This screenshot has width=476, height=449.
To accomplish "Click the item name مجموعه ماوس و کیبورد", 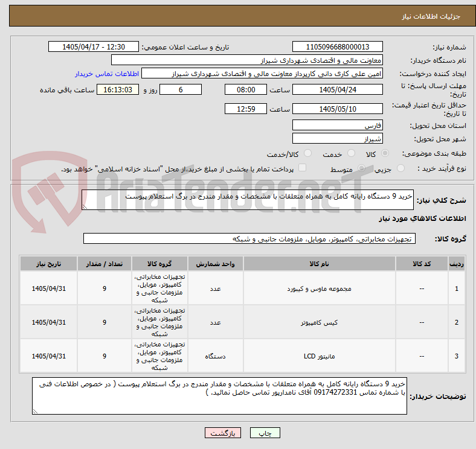I will 319,288.
